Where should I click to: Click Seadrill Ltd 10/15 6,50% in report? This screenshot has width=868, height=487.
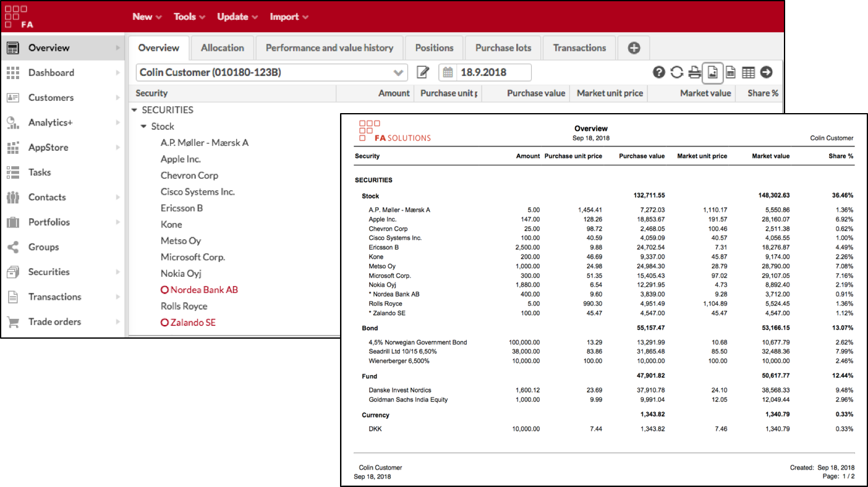tap(402, 351)
